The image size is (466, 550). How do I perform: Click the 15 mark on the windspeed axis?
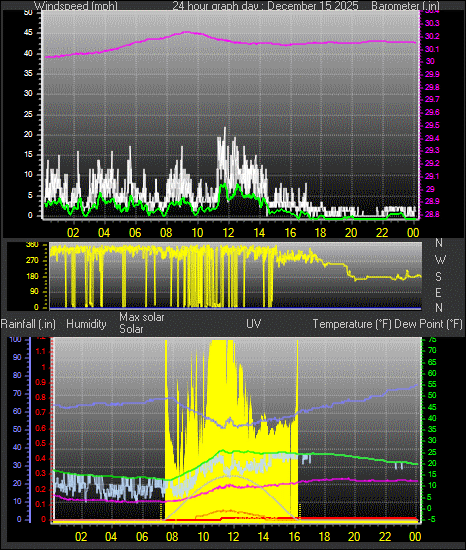coord(28,154)
